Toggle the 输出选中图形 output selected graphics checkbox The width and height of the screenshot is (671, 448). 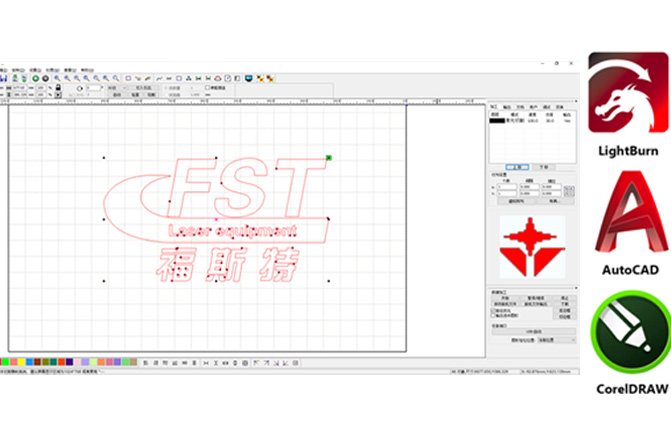[x=493, y=315]
